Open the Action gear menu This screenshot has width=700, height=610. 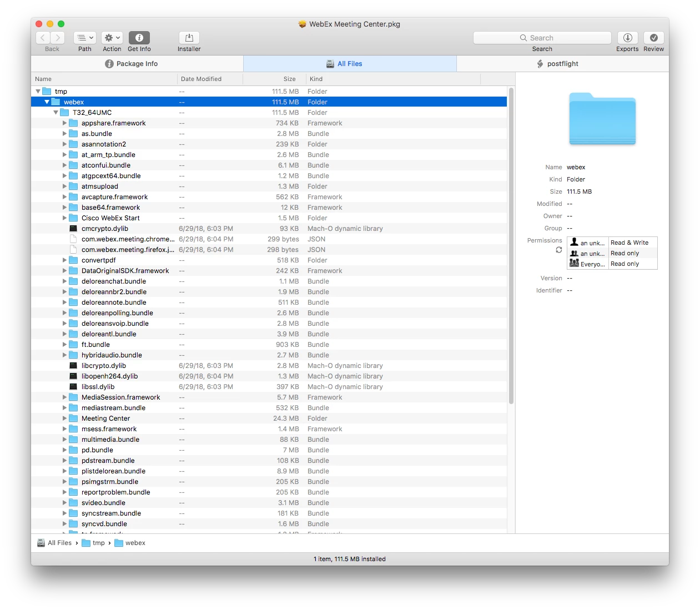coord(112,38)
